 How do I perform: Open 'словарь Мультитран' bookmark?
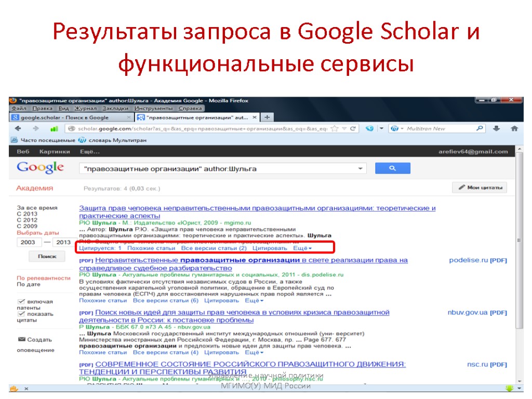point(112,140)
